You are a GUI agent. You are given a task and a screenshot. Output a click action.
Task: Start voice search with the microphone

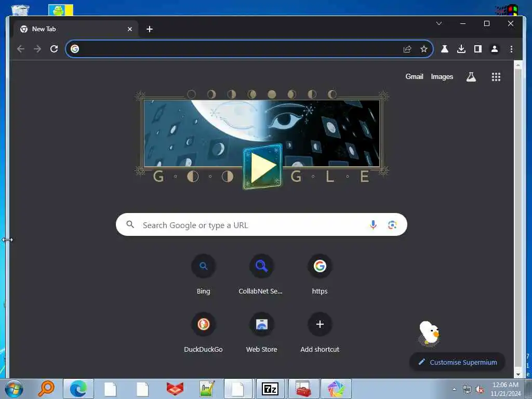[x=373, y=224]
